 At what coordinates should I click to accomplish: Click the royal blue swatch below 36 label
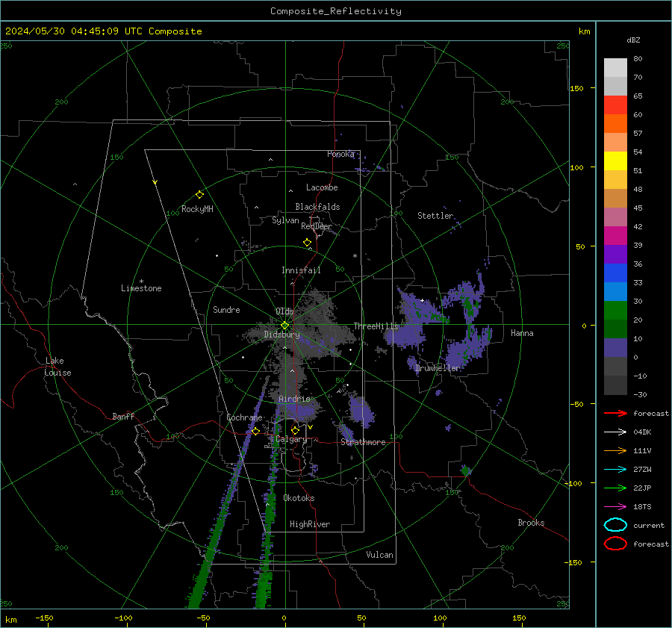point(615,273)
